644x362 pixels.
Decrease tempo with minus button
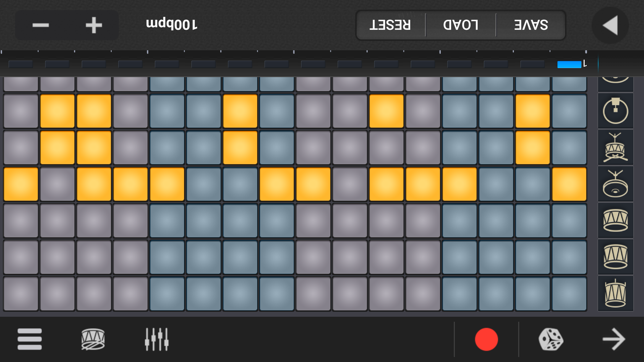[41, 25]
